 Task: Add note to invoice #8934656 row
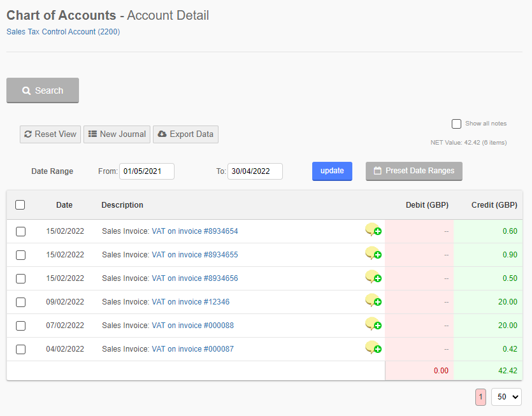(373, 277)
